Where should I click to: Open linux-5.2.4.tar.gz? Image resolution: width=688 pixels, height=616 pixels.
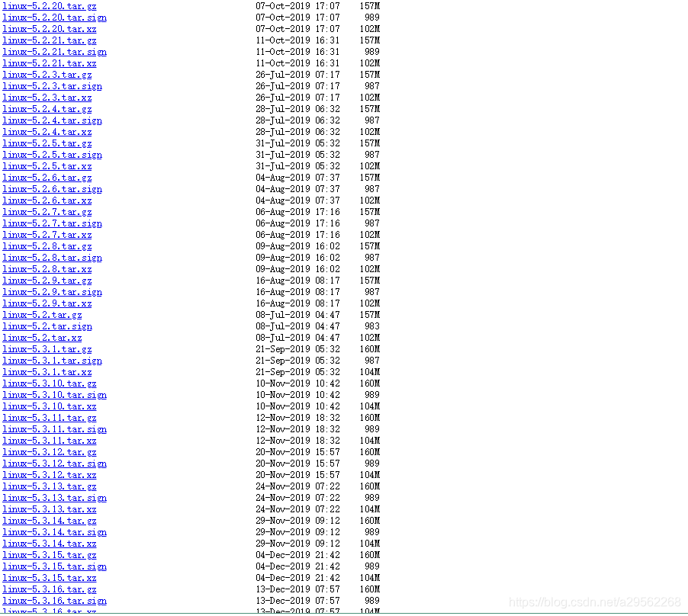click(x=47, y=109)
